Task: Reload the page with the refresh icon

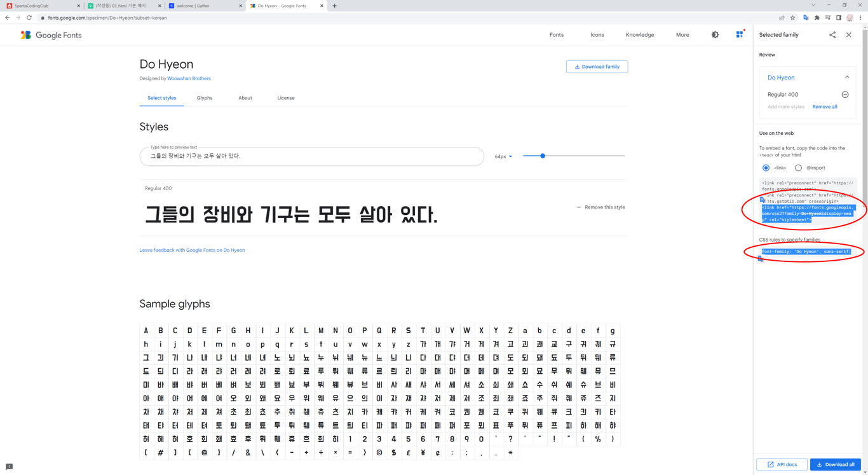Action: (29, 18)
